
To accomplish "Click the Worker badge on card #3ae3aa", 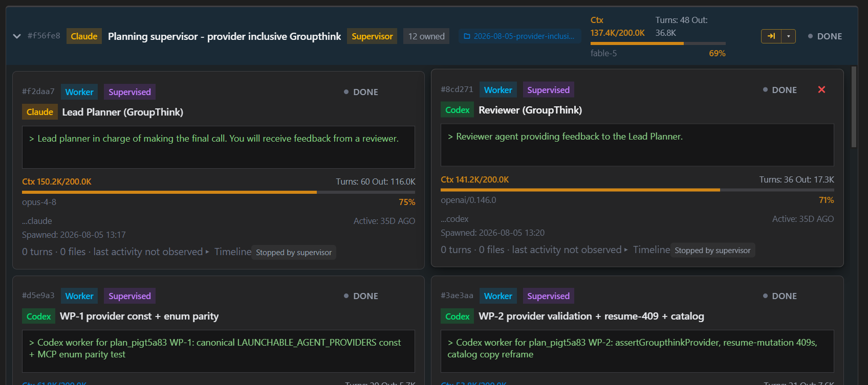I will (x=498, y=296).
